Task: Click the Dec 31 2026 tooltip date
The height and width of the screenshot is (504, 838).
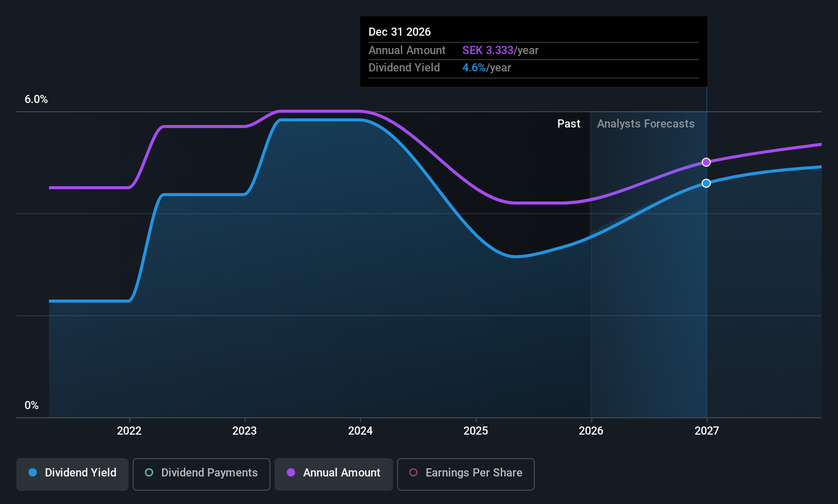Action: pyautogui.click(x=400, y=32)
